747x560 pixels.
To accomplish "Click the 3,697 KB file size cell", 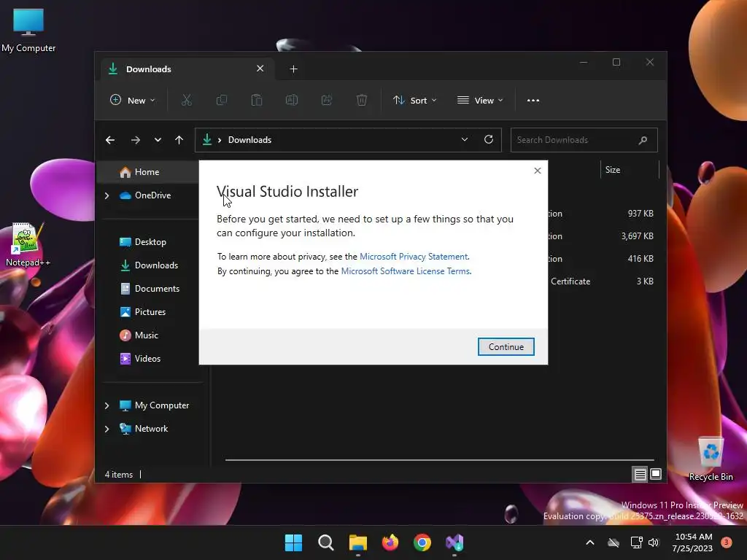I will click(637, 236).
